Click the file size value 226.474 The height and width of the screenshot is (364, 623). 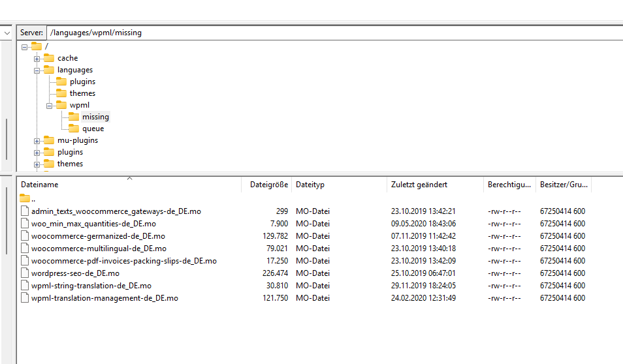click(275, 273)
